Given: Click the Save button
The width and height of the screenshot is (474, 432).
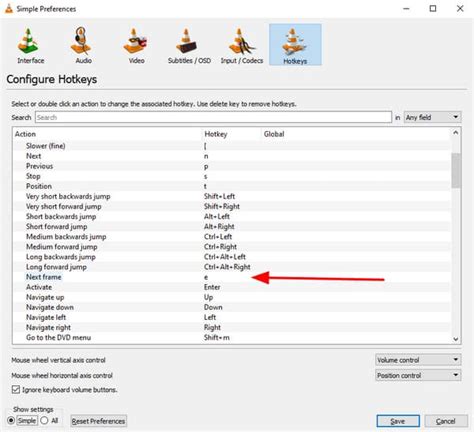Looking at the screenshot, I should (x=398, y=421).
